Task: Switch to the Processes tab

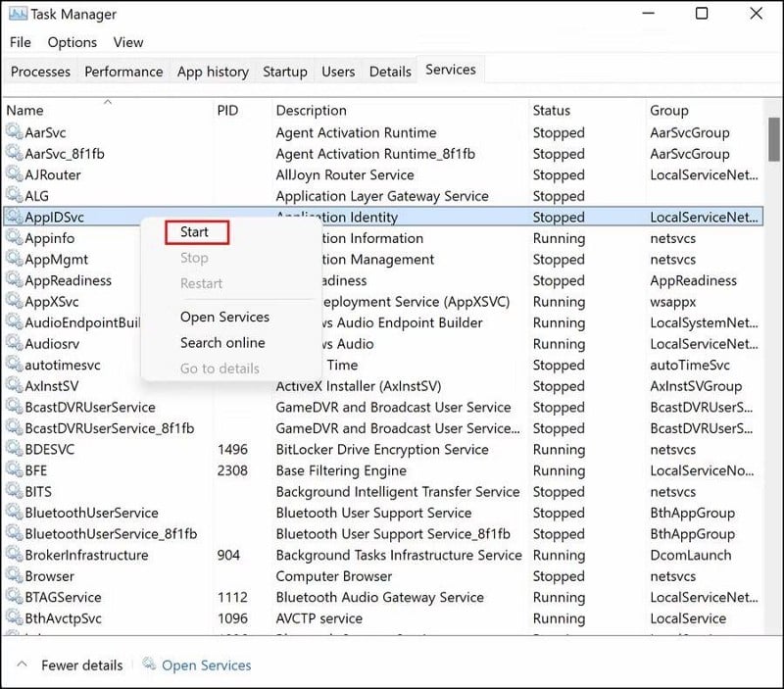Action: tap(40, 72)
